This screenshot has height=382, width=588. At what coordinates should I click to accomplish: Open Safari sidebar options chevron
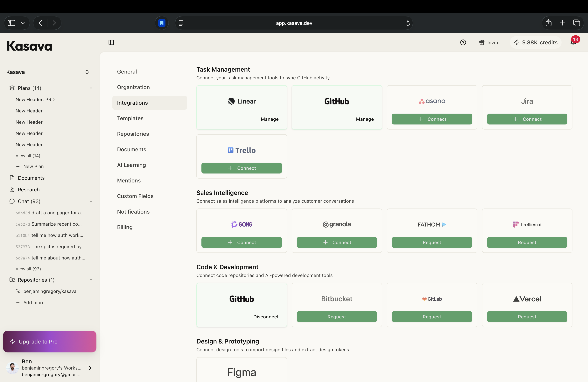pos(23,23)
